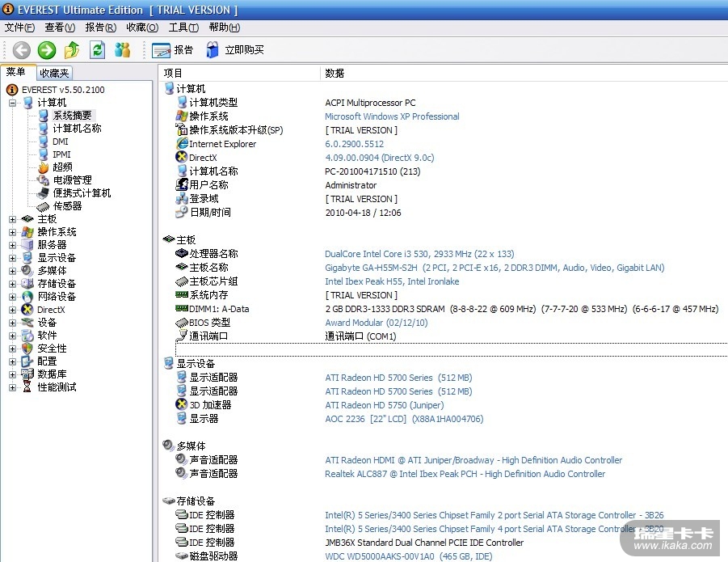Click the 日期/时间 row icon
Viewport: 728px width, 562px height.
(x=182, y=212)
